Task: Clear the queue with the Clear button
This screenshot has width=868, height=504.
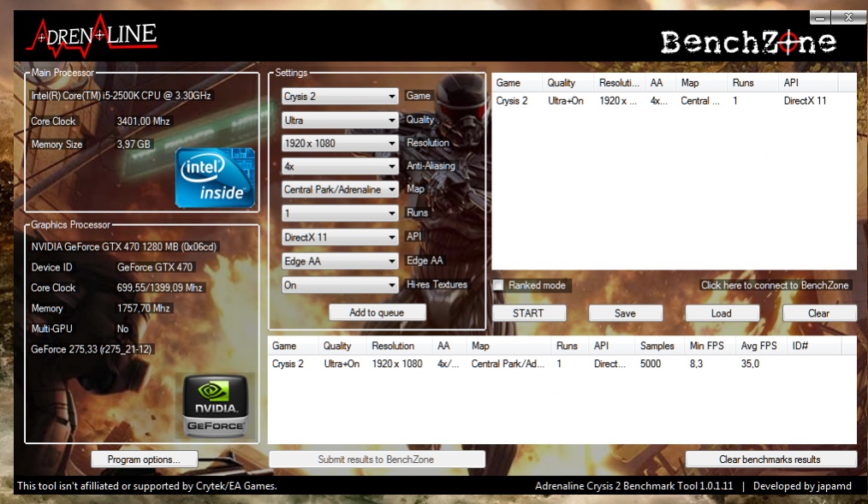Action: coord(819,313)
